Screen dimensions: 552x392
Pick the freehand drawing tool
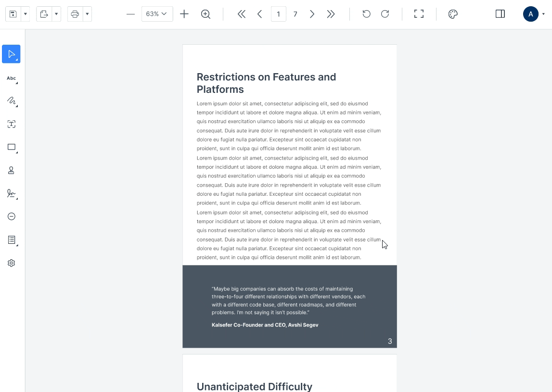[x=11, y=101]
